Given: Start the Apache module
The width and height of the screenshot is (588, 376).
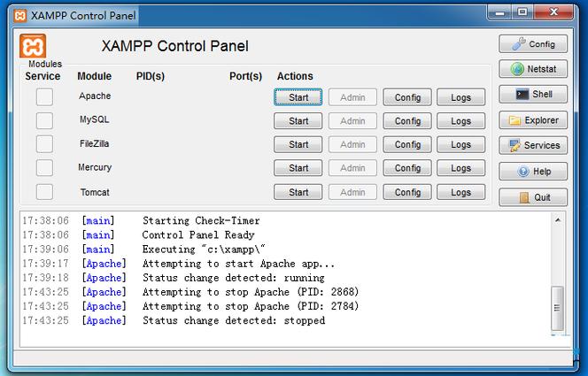Looking at the screenshot, I should tap(298, 97).
